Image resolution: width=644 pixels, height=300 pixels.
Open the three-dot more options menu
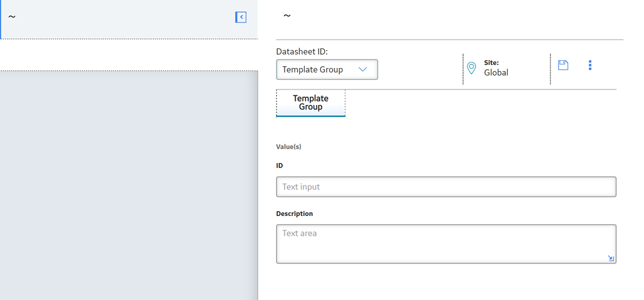590,65
